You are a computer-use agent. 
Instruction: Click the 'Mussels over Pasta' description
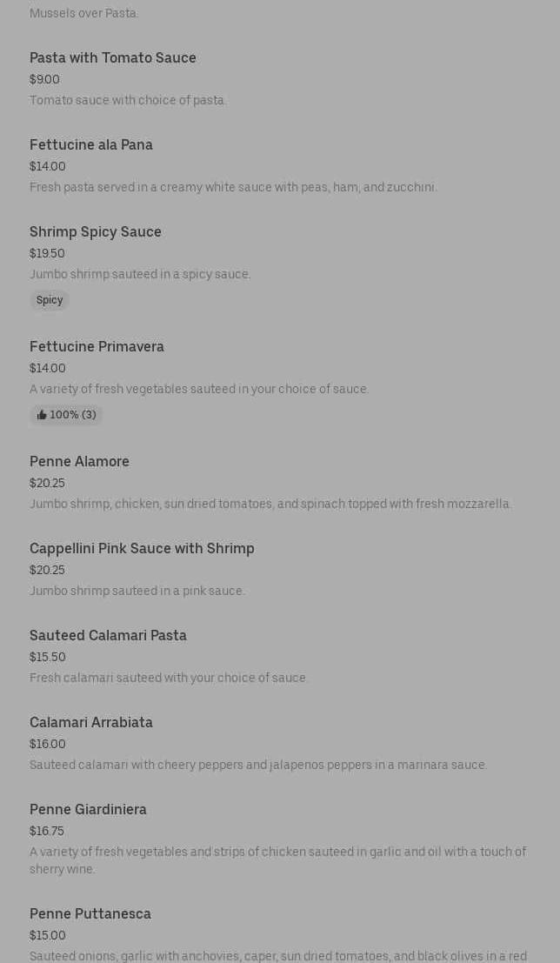coord(84,14)
